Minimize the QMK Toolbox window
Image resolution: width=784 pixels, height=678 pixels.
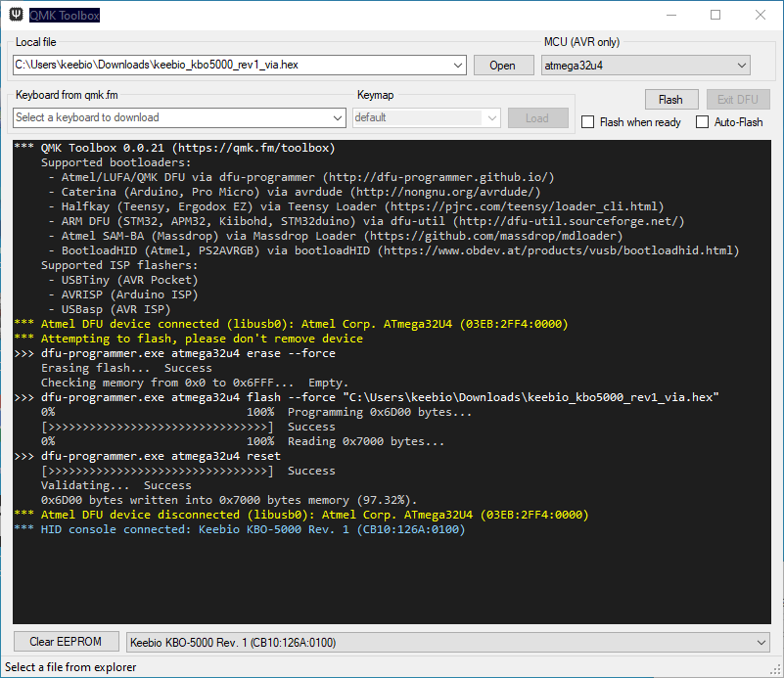point(670,15)
